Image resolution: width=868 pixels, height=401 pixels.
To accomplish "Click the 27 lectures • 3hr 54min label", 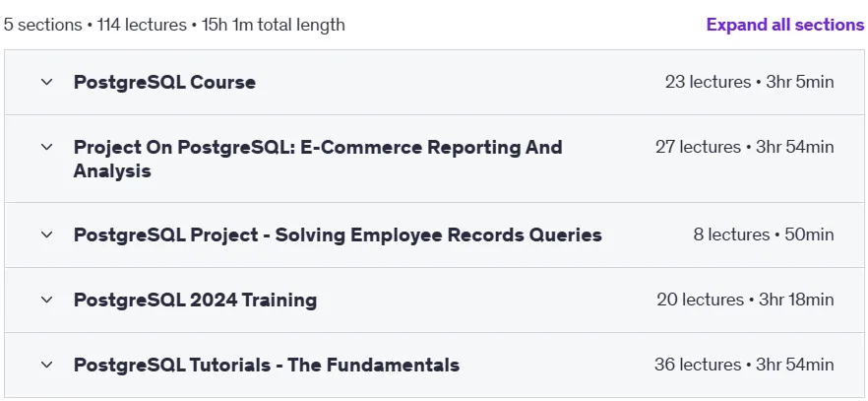I will 745,147.
